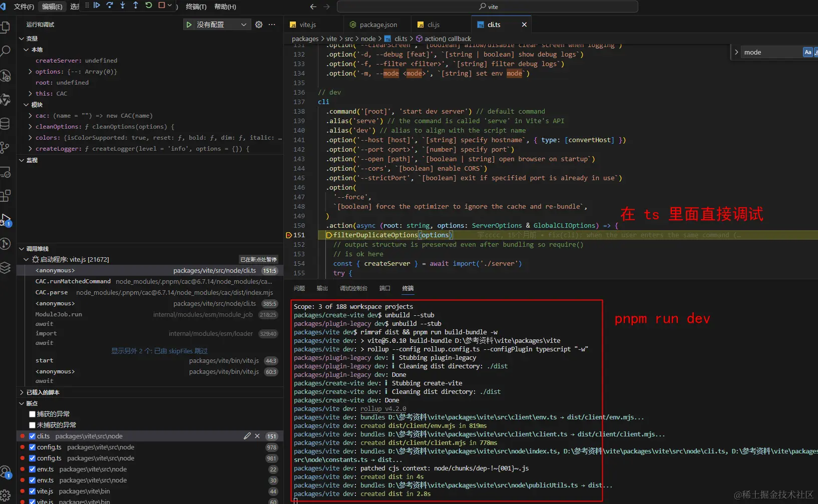This screenshot has height=504, width=818.
Task: Collapse the 变量 section
Action: click(22, 39)
